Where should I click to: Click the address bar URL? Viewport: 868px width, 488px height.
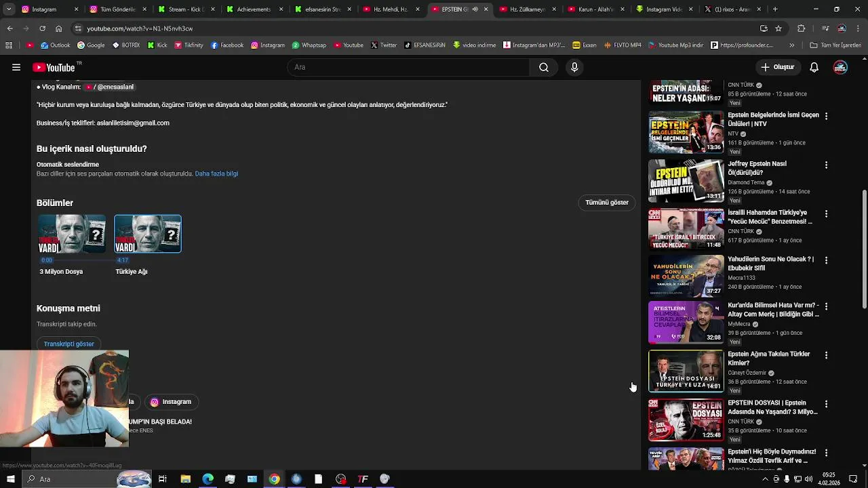click(140, 28)
